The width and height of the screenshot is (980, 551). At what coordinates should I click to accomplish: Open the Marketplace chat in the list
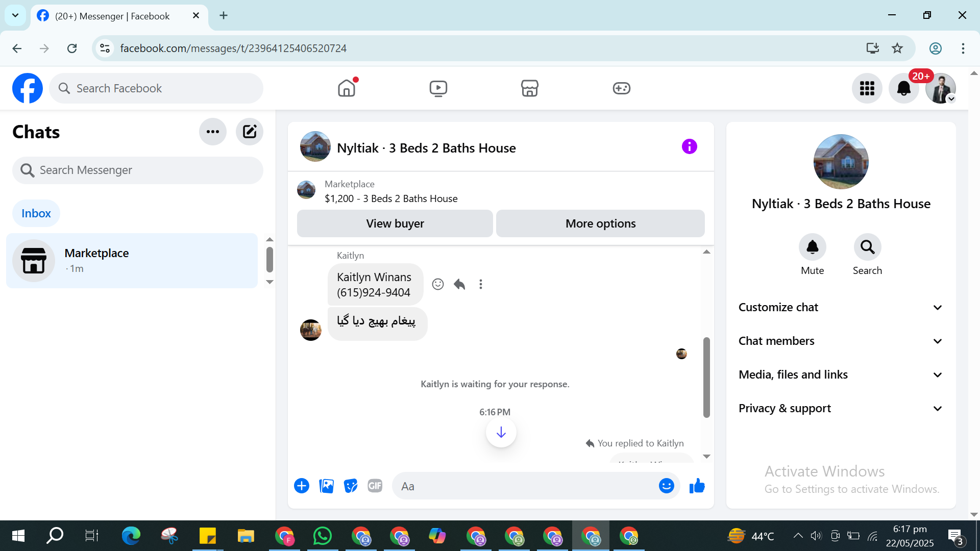coord(132,261)
